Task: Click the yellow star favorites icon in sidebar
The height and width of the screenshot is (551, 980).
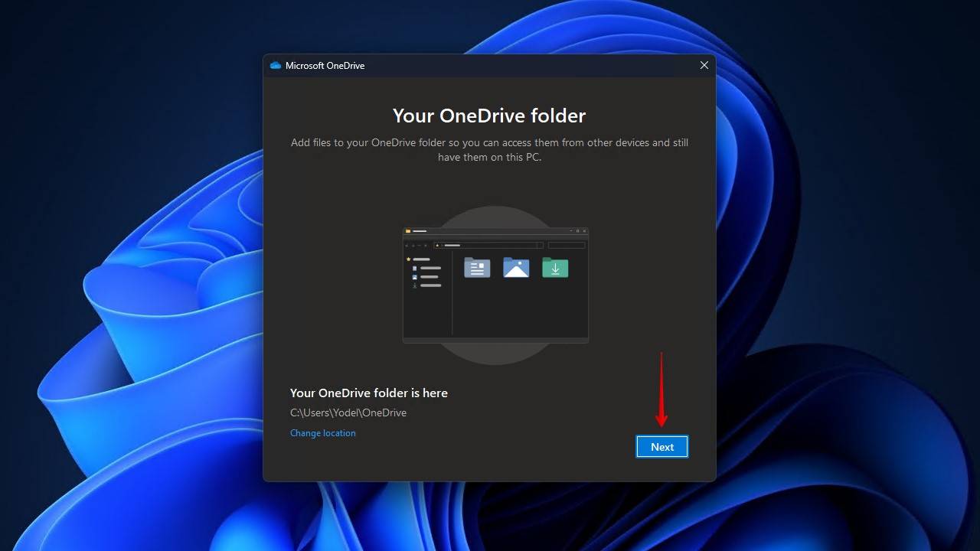Action: [407, 259]
